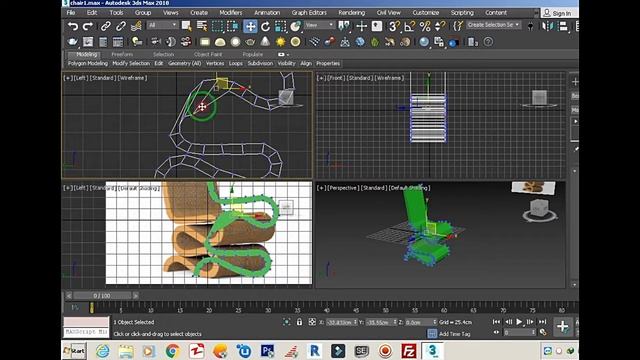
Task: Click the help question mark icon
Action: tap(488, 42)
